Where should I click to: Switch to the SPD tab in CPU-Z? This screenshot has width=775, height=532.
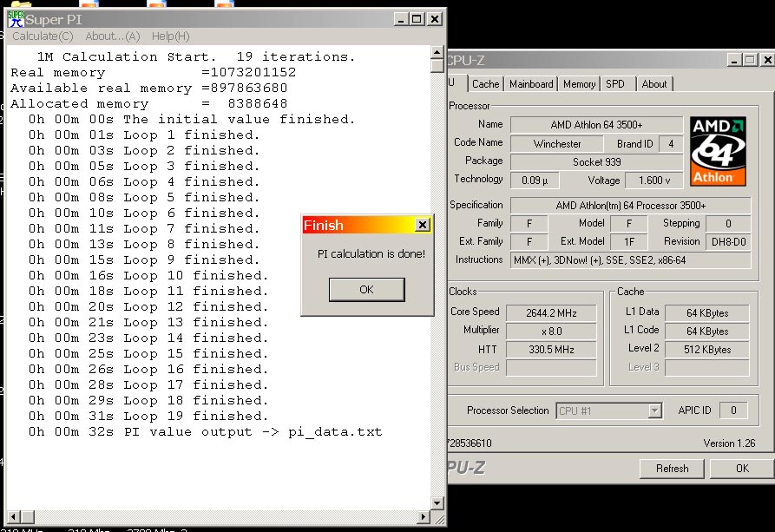tap(615, 84)
